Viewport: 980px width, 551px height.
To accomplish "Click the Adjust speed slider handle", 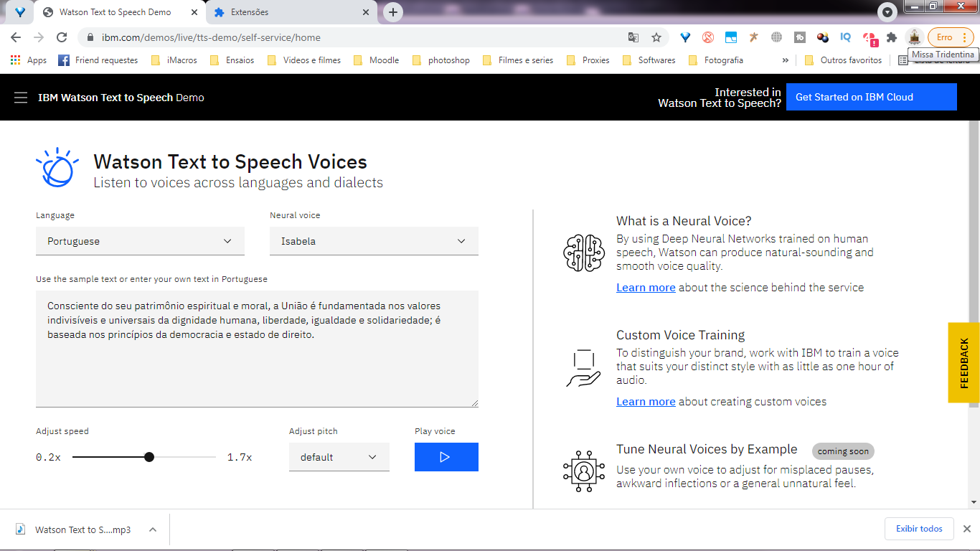I will tap(149, 457).
